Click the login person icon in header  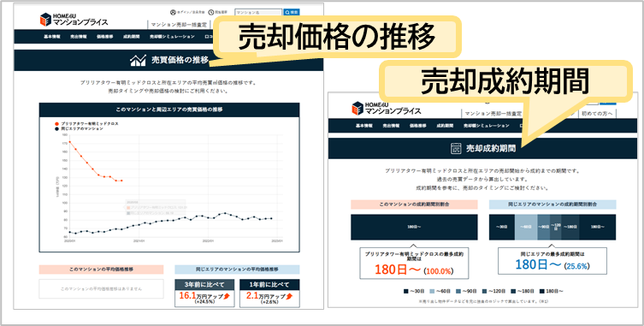coord(173,12)
